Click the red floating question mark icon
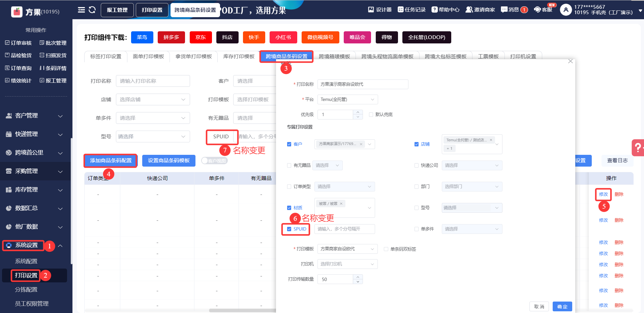 [x=638, y=148]
